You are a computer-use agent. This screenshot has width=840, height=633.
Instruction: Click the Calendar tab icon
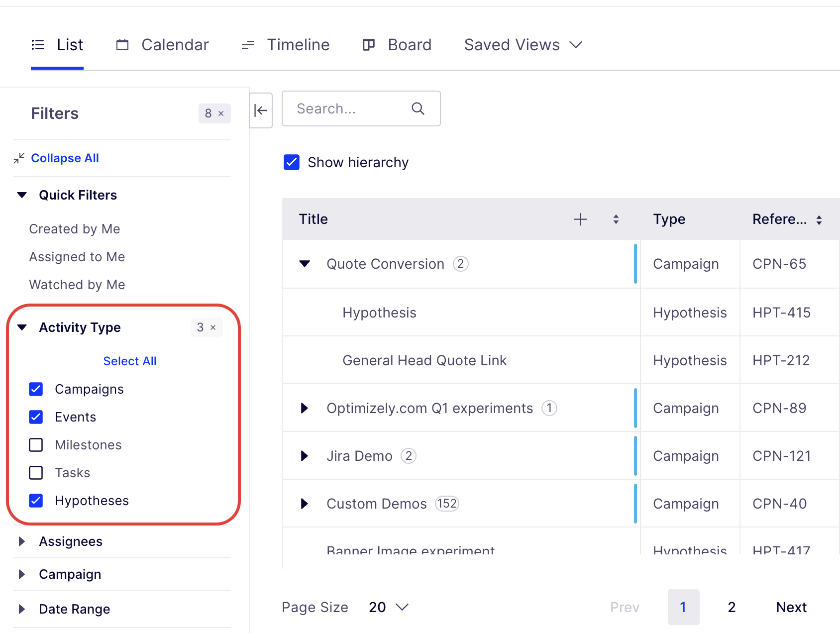(122, 45)
